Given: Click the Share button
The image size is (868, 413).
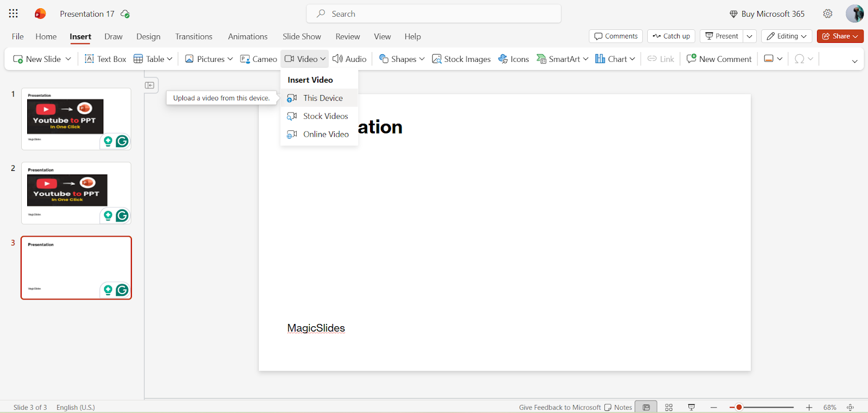Looking at the screenshot, I should (840, 36).
